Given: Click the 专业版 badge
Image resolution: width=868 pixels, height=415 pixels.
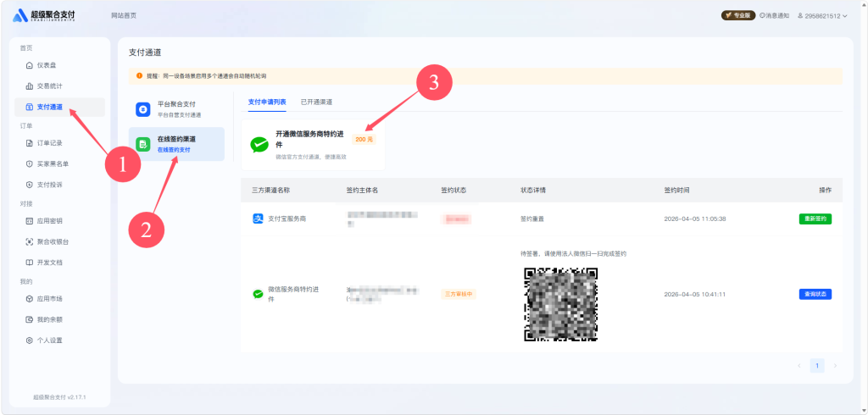Looking at the screenshot, I should (x=738, y=15).
